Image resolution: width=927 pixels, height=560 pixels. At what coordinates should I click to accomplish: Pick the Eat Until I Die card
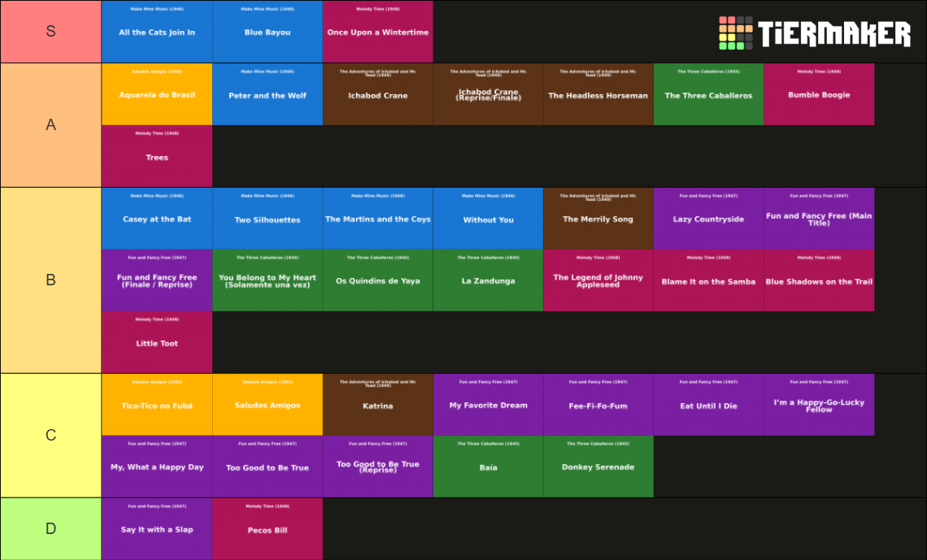(709, 405)
